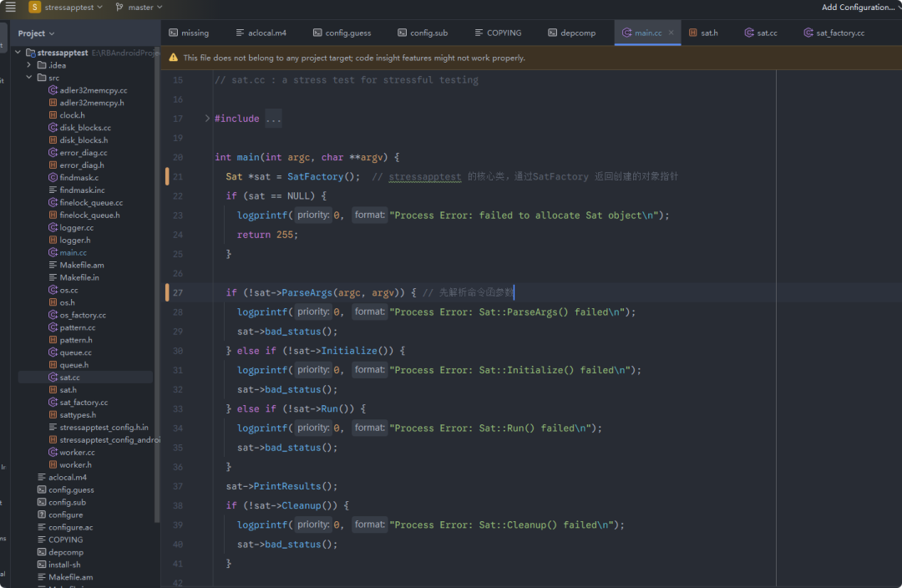Click the findmask.c file icon in tree

coord(53,178)
